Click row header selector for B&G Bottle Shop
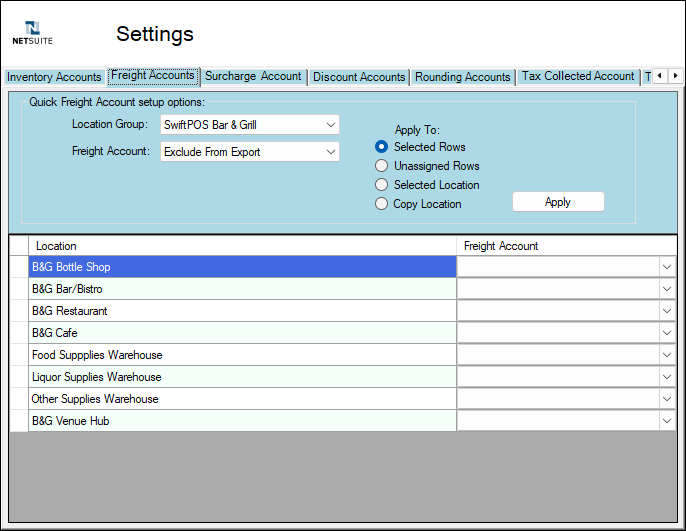 (x=19, y=267)
